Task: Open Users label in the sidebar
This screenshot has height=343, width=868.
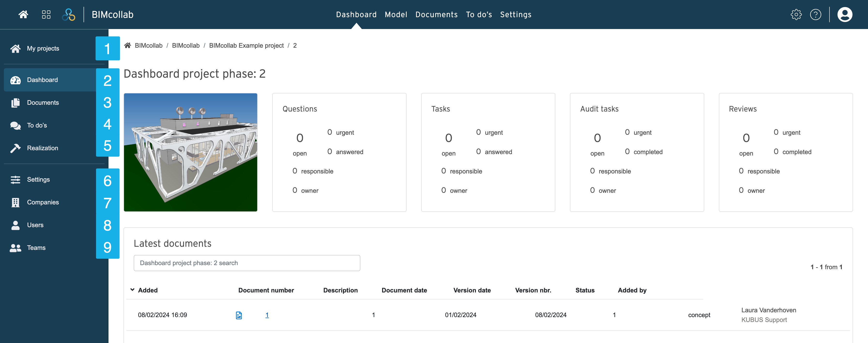Action: click(35, 225)
